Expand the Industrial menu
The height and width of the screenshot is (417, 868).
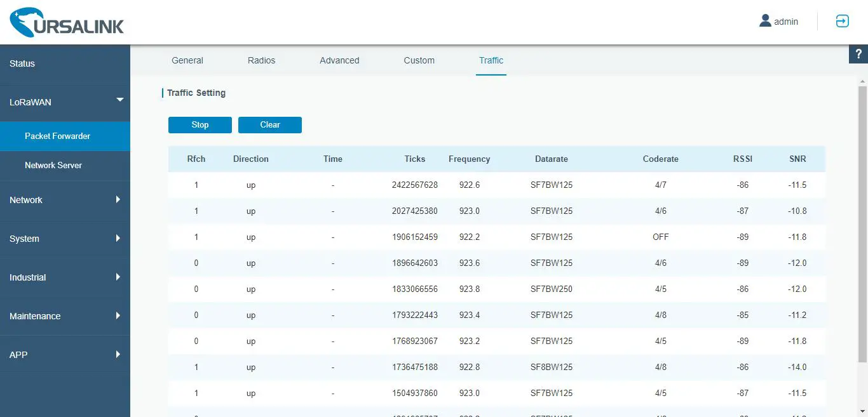[65, 277]
